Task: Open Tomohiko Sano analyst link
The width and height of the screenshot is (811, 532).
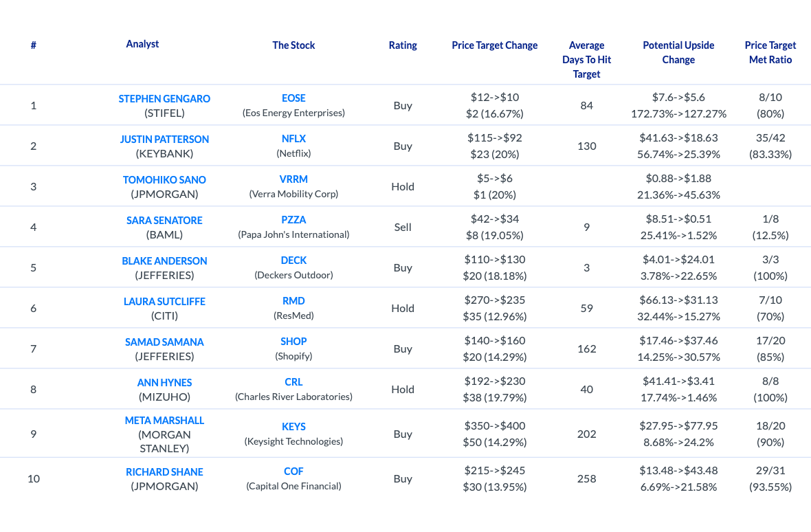Action: click(164, 180)
